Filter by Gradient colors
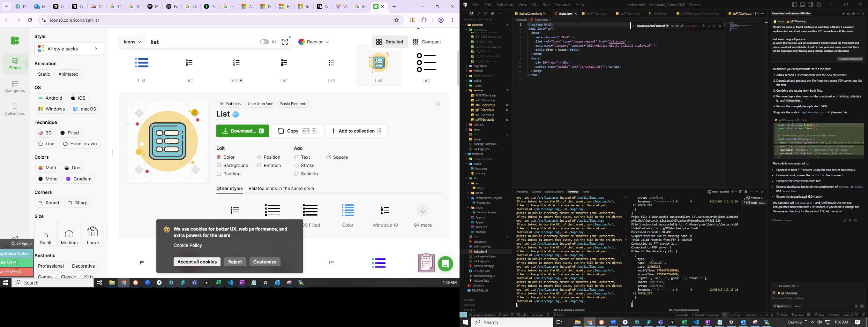Viewport: 868px width, 327px height. 79,179
